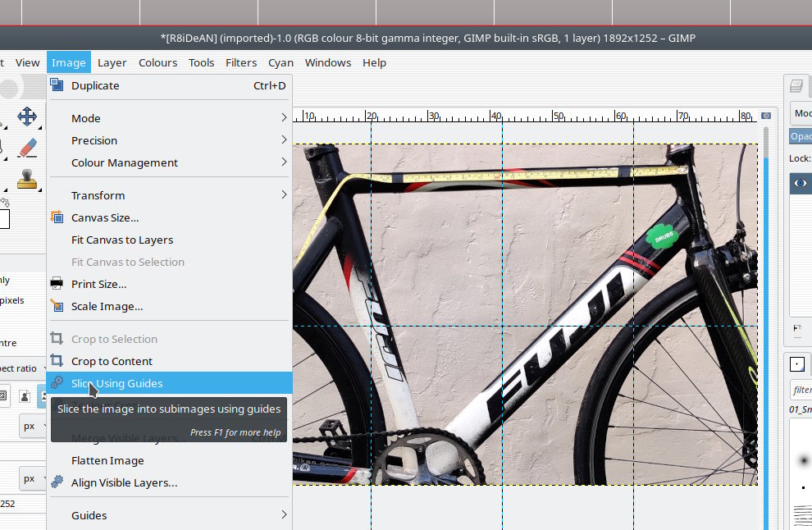Click the Scale Image icon

pyautogui.click(x=57, y=306)
